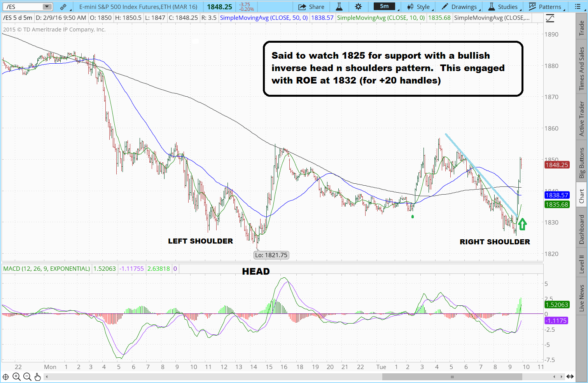This screenshot has width=588, height=383.
Task: Click the zoom out magnifier icon
Action: point(27,376)
